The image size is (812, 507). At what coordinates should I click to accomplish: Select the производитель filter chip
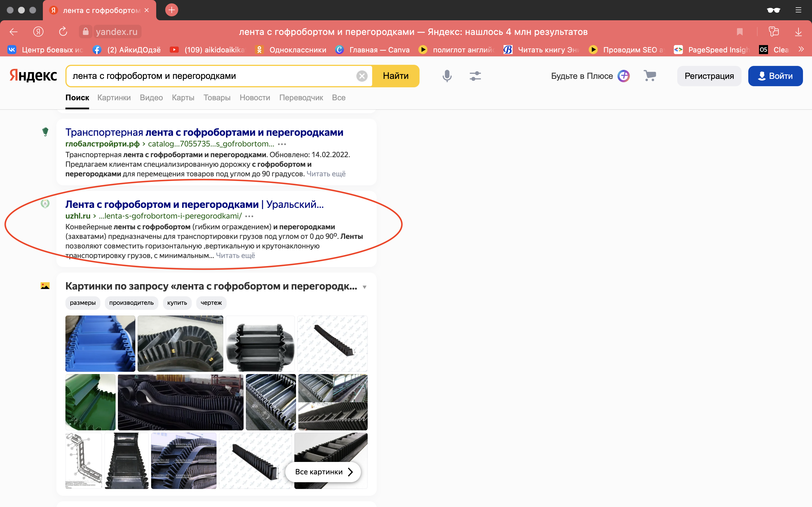click(x=131, y=303)
